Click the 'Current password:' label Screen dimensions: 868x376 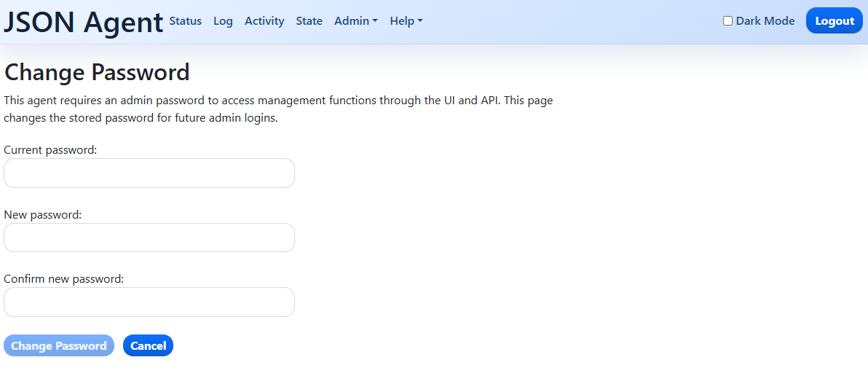coord(50,150)
